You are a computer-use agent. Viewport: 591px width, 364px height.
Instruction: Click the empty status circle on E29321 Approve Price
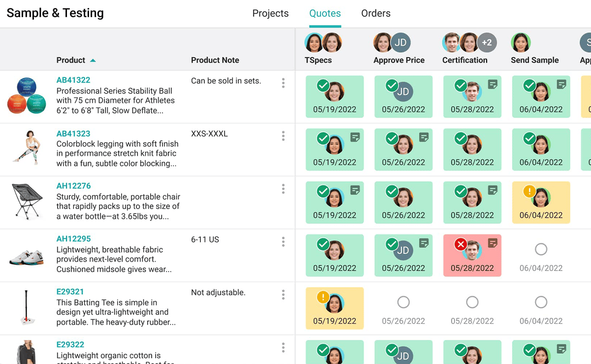403,302
